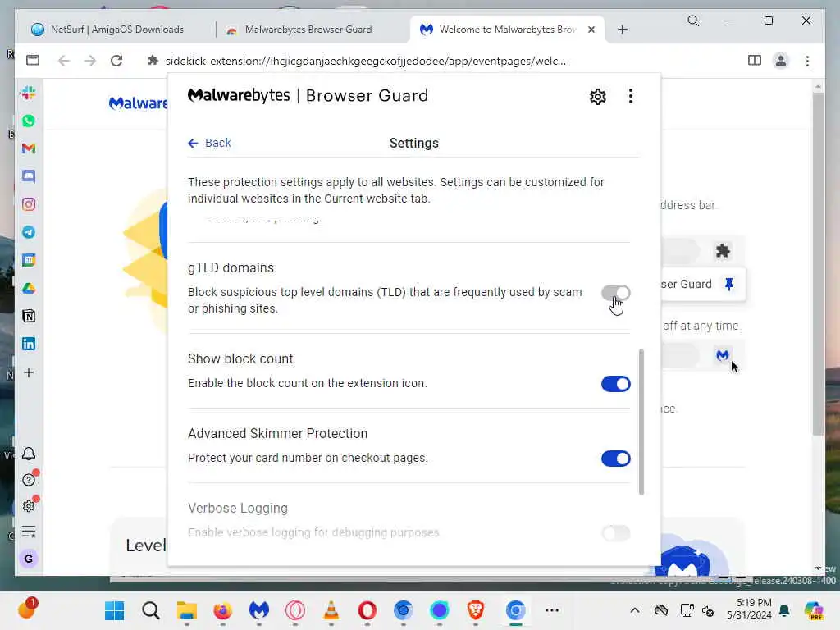Close the Welcome to Malwarebytes tab
Viewport: 840px width, 630px height.
[591, 30]
